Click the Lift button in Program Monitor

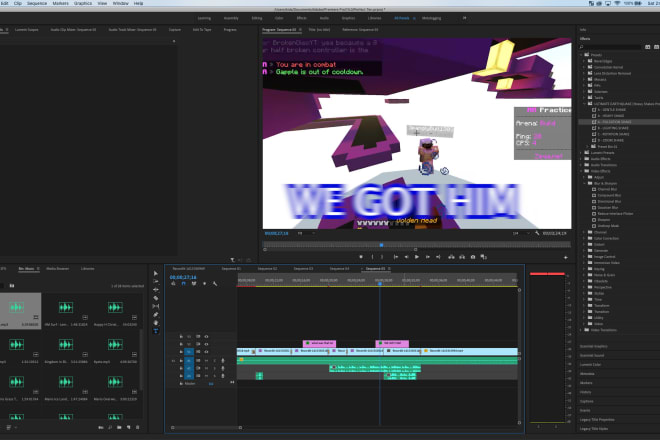(x=451, y=257)
